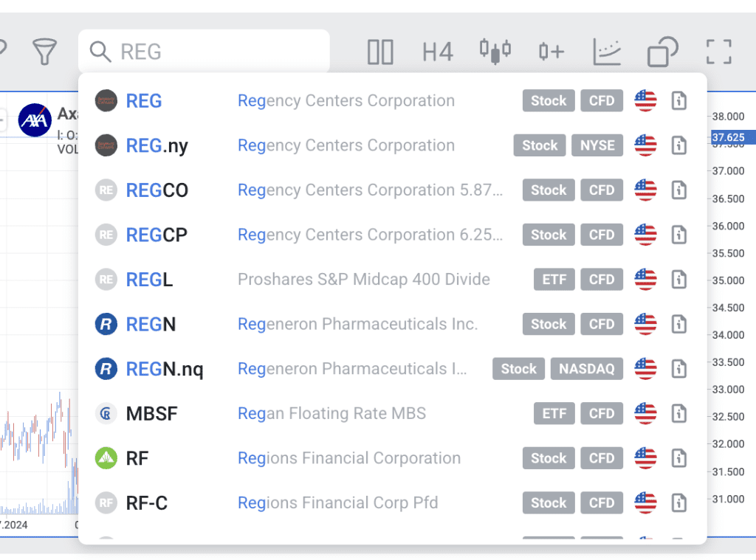Open the H4 timeframe selector

(437, 52)
